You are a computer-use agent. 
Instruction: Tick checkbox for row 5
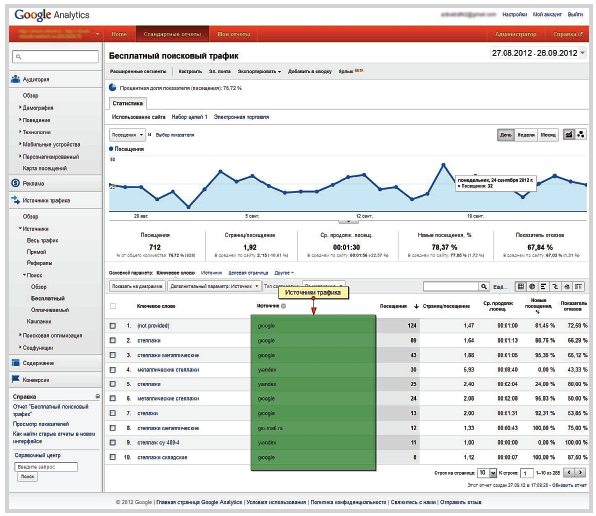113,384
